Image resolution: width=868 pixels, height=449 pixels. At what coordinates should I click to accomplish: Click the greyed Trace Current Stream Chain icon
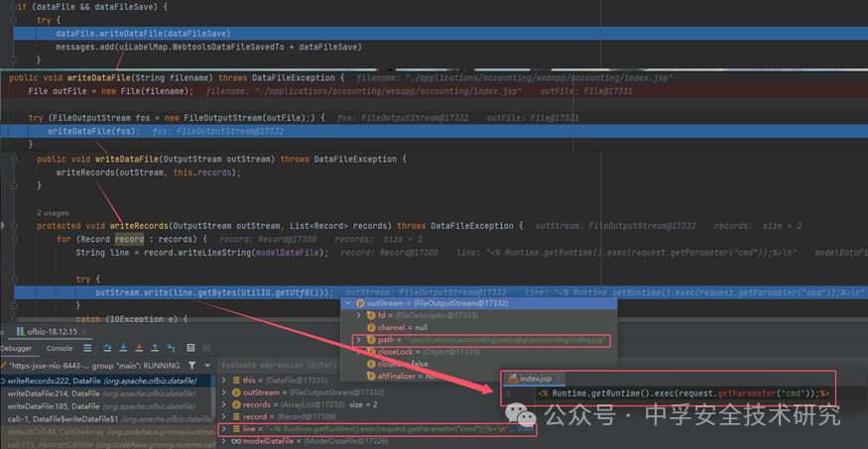pyautogui.click(x=206, y=348)
